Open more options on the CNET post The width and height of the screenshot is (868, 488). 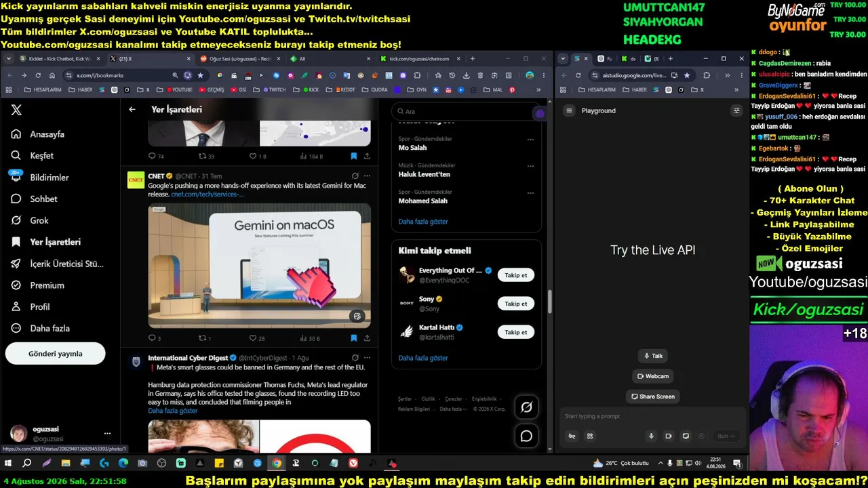click(367, 176)
